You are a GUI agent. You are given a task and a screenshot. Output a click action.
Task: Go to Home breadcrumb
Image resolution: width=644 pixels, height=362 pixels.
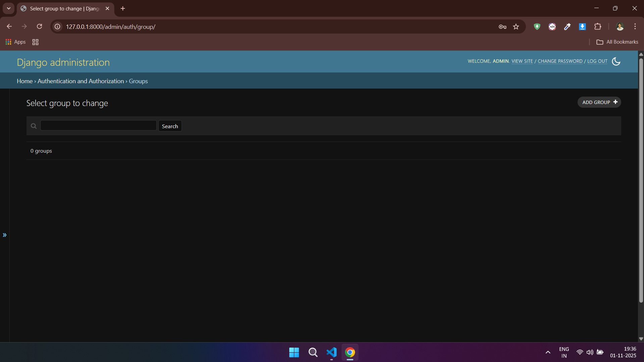[25, 81]
